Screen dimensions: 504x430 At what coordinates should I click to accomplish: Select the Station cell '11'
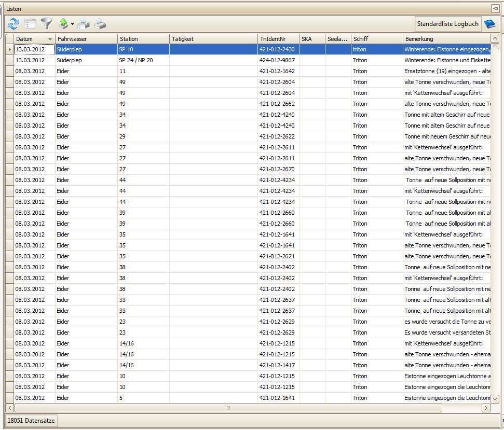[143, 71]
